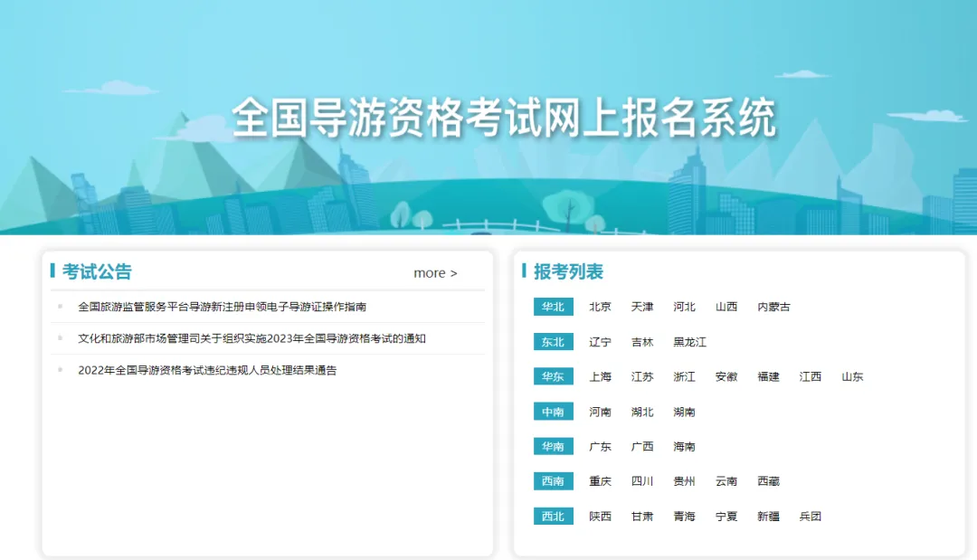Click the 海南 province link
Image resolution: width=977 pixels, height=560 pixels.
[x=684, y=446]
